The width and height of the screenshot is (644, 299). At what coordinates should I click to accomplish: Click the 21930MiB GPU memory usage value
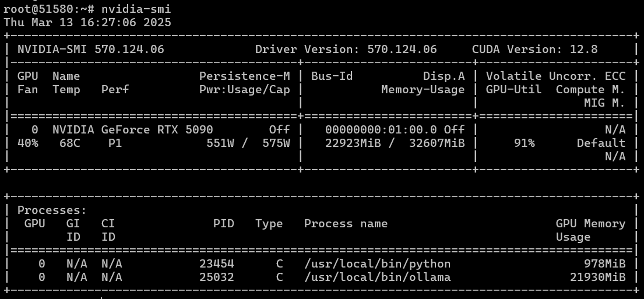pyautogui.click(x=597, y=277)
